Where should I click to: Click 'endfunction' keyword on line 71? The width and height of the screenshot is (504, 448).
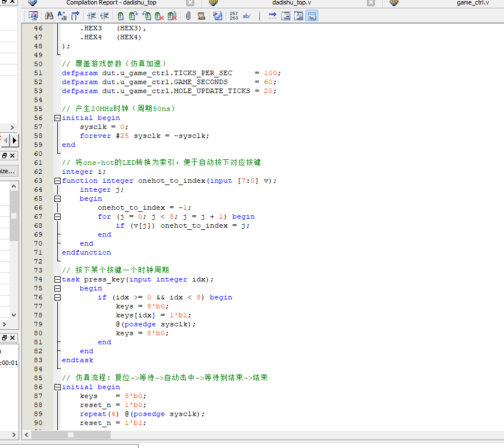tap(86, 252)
